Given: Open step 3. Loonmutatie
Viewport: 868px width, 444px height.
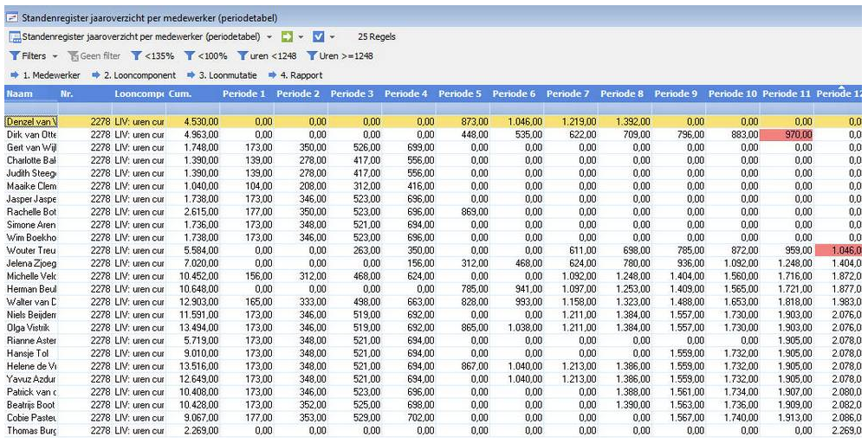Looking at the screenshot, I should pos(222,75).
